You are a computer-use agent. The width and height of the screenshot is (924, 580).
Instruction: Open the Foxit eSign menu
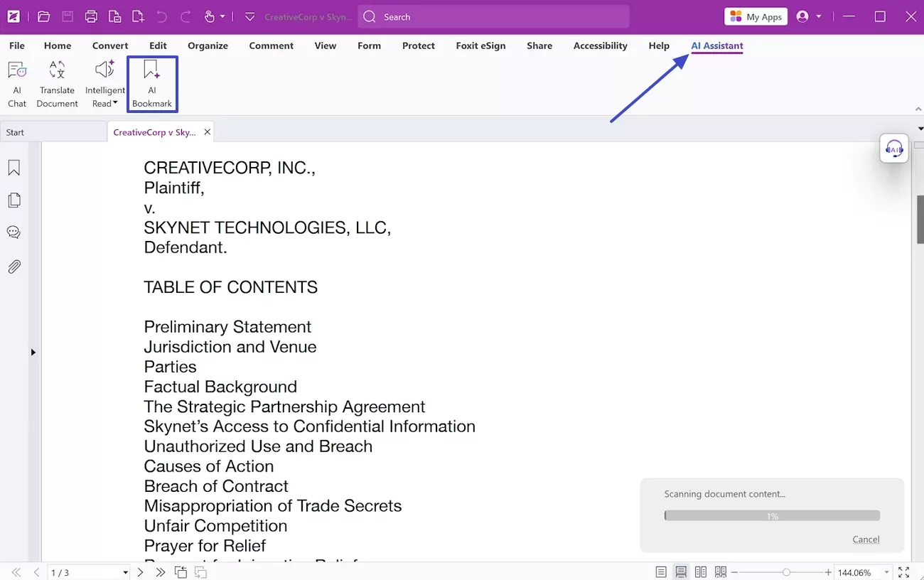(480, 45)
